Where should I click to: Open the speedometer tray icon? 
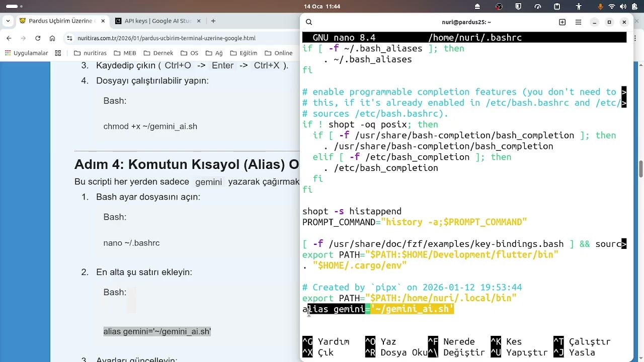[x=537, y=7]
